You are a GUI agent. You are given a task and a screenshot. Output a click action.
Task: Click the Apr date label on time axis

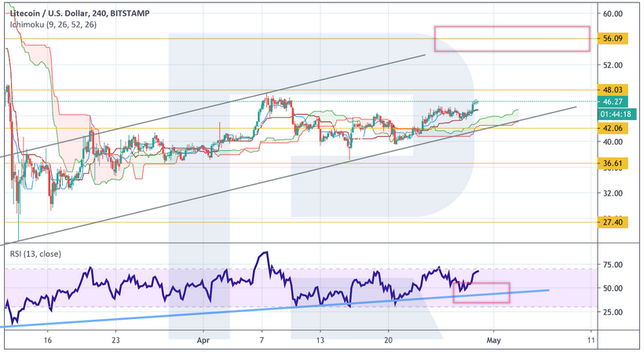[x=201, y=343]
